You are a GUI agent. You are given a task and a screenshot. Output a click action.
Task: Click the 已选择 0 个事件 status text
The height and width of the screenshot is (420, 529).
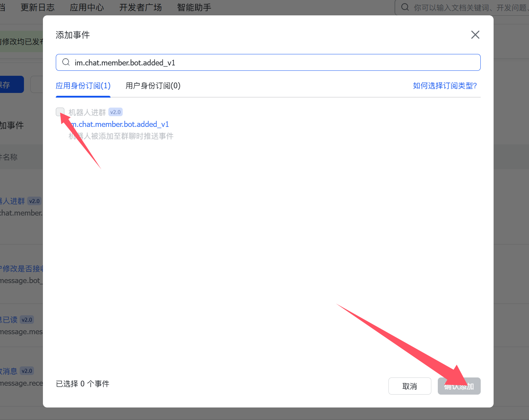[x=83, y=384]
